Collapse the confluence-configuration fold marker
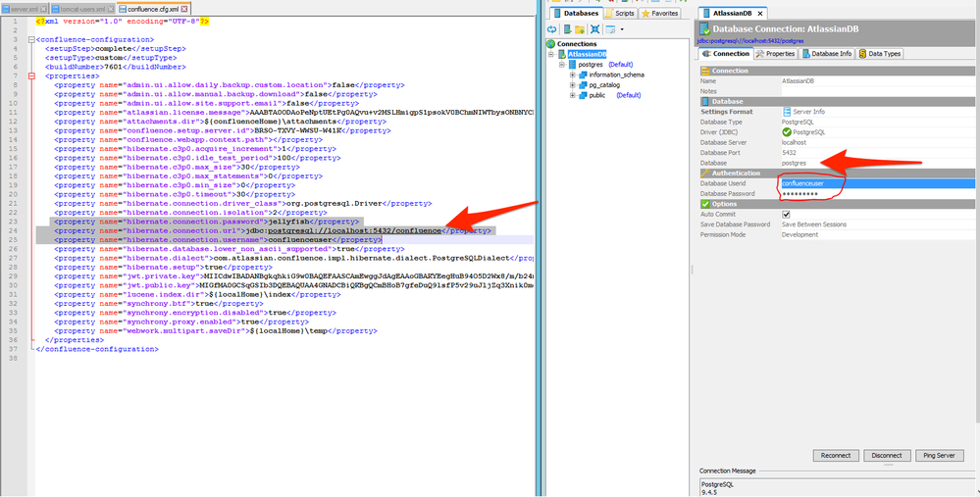The image size is (980, 497). coord(31,39)
